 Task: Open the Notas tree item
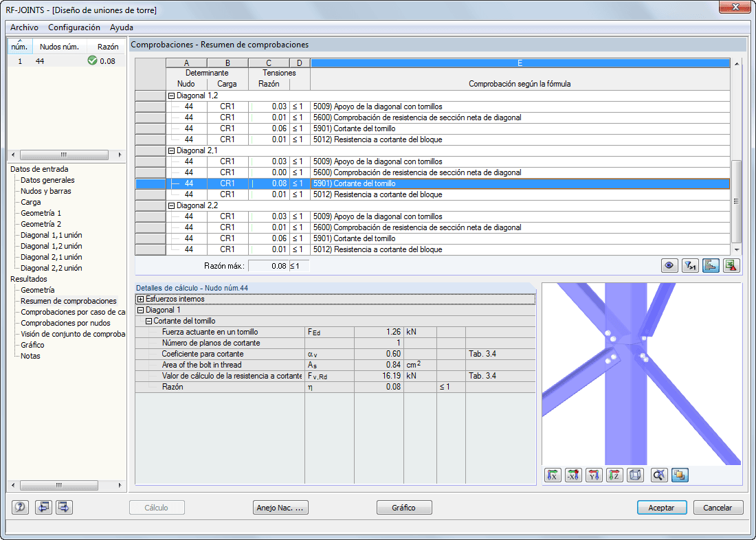(x=30, y=357)
